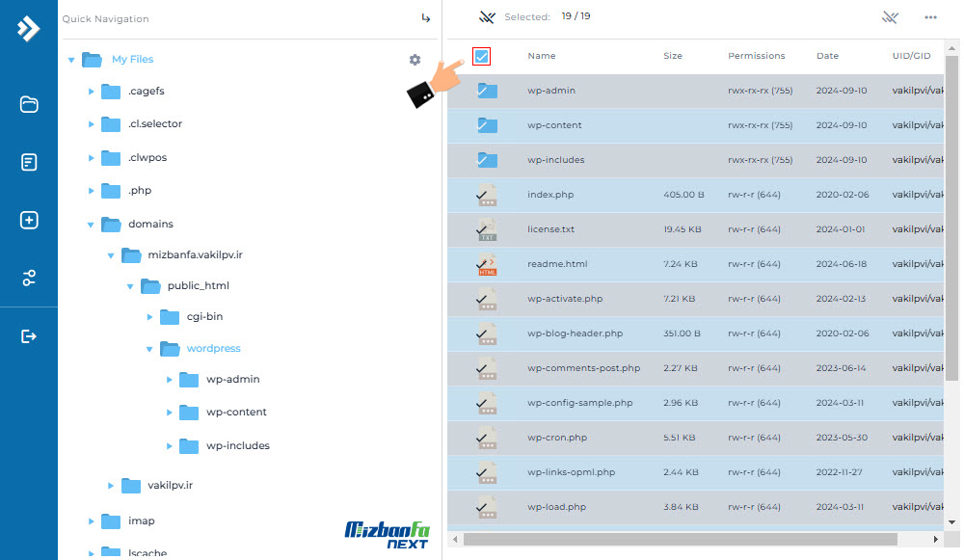Click the wp-content folder icon in file list
Viewport: 964px width, 560px height.
pos(488,125)
